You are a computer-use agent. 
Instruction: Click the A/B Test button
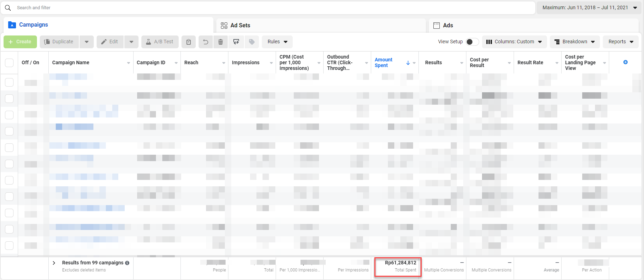(160, 42)
